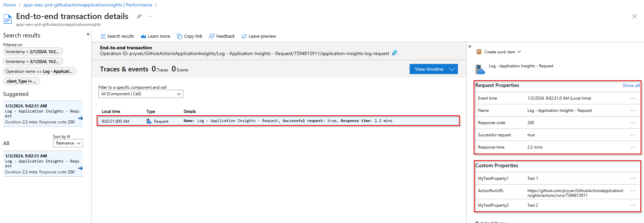This screenshot has height=223, width=644.
Task: Click the Response code value 200
Action: pyautogui.click(x=531, y=123)
